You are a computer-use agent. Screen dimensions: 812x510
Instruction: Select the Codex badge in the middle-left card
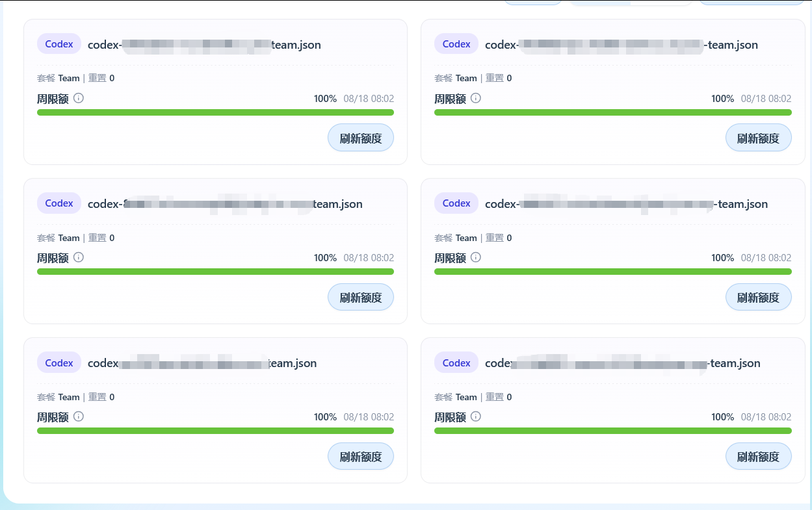click(59, 203)
